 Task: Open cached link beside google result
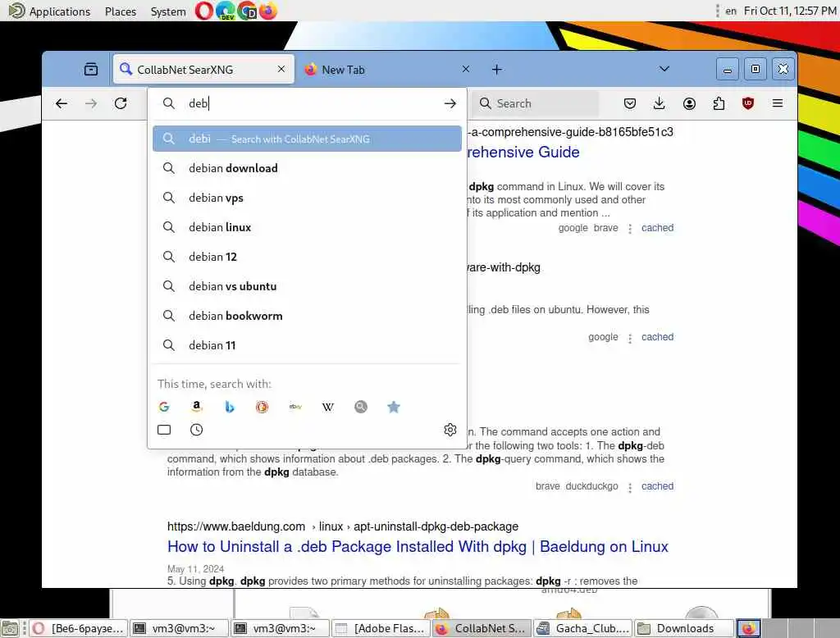(657, 337)
